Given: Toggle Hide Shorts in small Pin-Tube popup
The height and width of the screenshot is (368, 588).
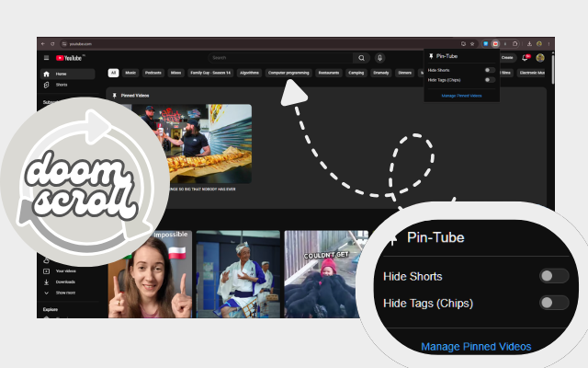Looking at the screenshot, I should (x=490, y=70).
